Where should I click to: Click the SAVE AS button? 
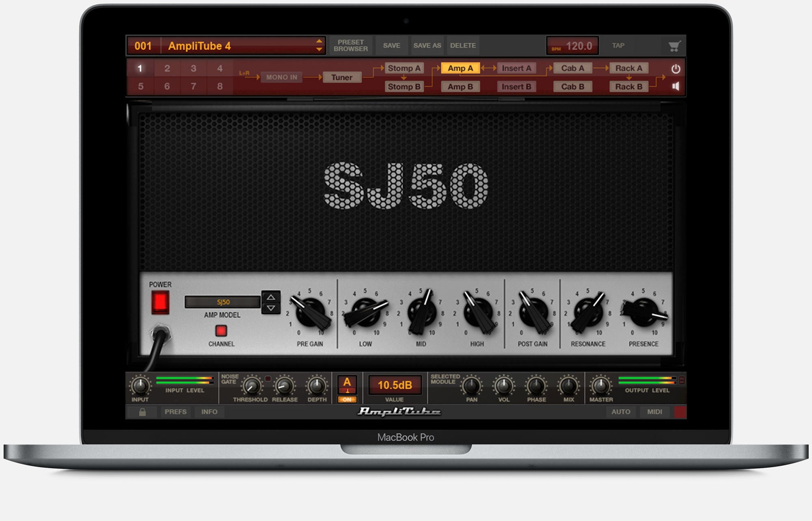pyautogui.click(x=426, y=45)
